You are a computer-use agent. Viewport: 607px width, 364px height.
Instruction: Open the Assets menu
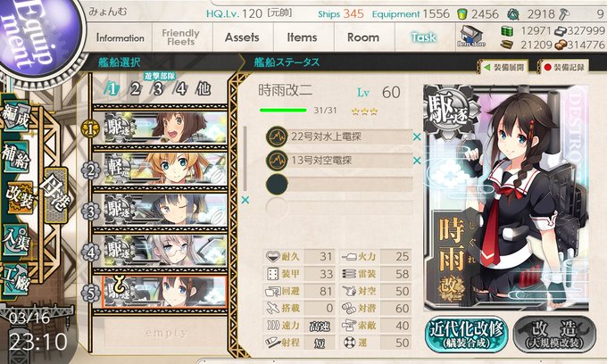pyautogui.click(x=242, y=37)
